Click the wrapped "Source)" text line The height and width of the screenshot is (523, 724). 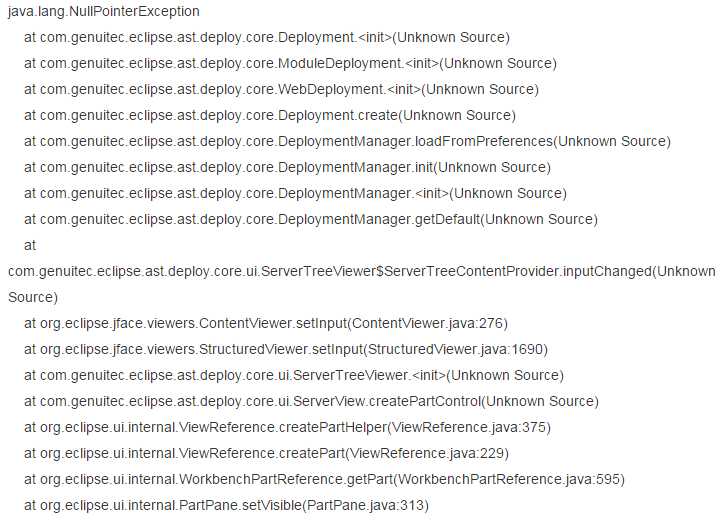[33, 297]
